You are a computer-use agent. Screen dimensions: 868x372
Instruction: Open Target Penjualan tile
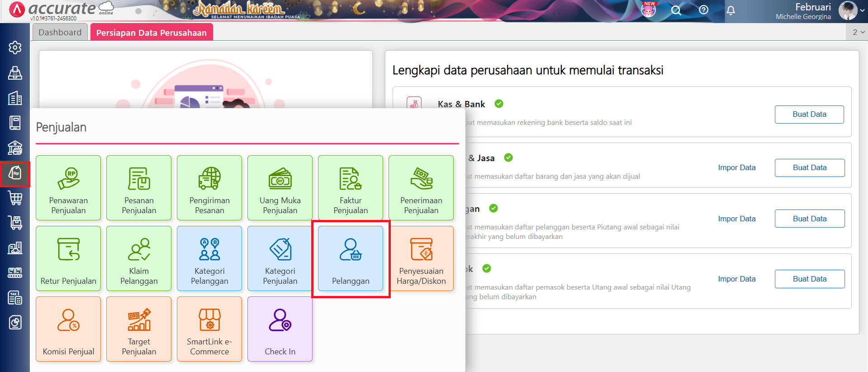139,329
